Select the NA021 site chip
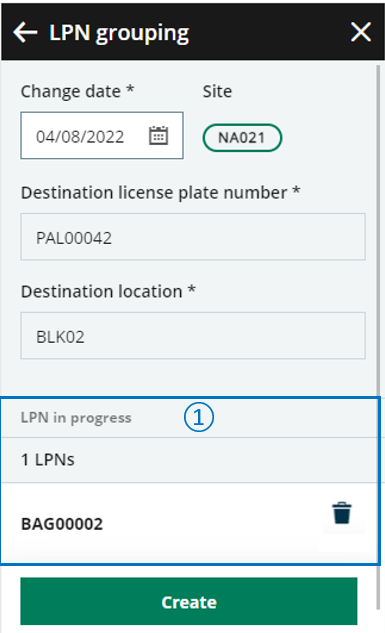This screenshot has height=633, width=385. click(x=242, y=138)
